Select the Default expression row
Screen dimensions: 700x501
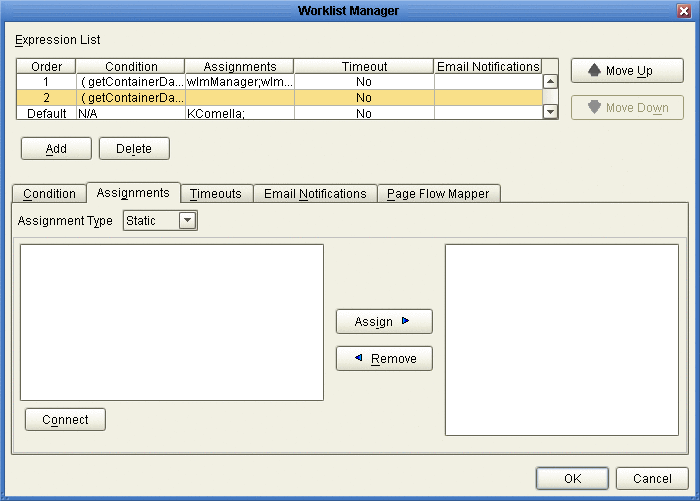[279, 113]
